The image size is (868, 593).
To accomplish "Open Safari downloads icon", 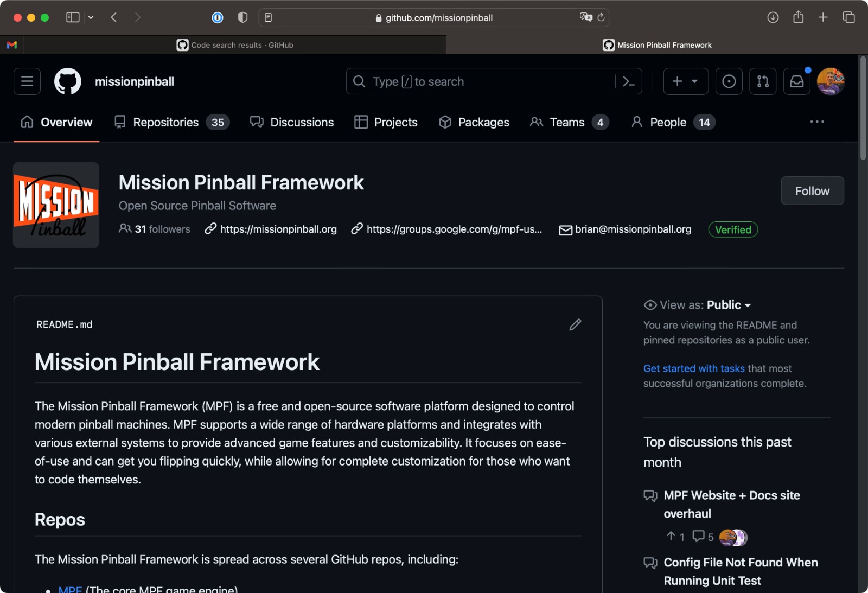I will 773,17.
